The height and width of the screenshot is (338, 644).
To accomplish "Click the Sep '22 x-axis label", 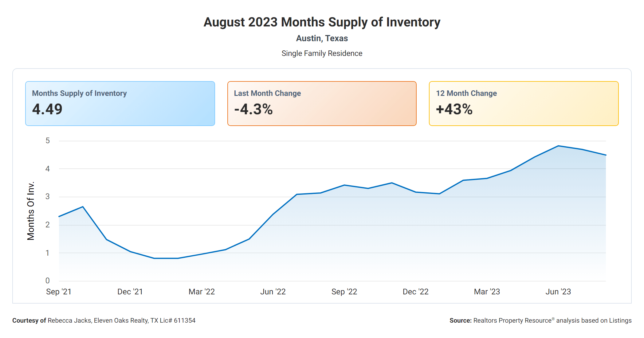I will tap(344, 292).
